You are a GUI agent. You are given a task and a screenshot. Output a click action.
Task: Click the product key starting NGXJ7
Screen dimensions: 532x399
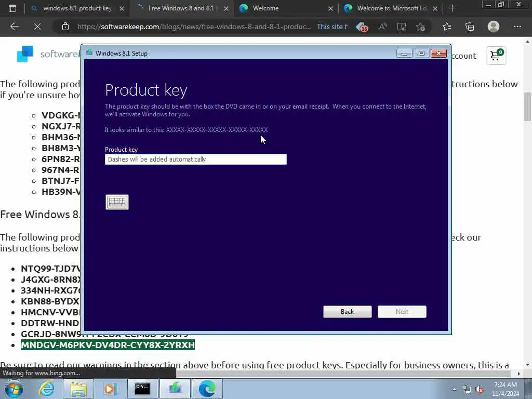click(61, 126)
